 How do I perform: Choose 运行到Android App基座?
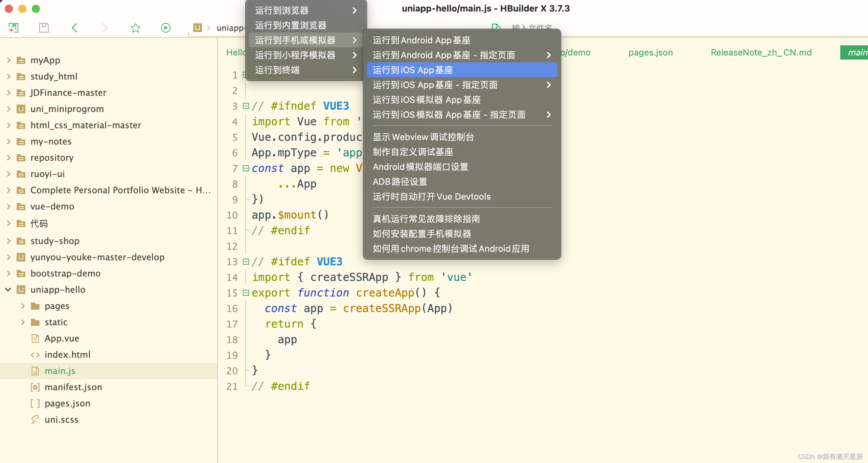[x=462, y=40]
